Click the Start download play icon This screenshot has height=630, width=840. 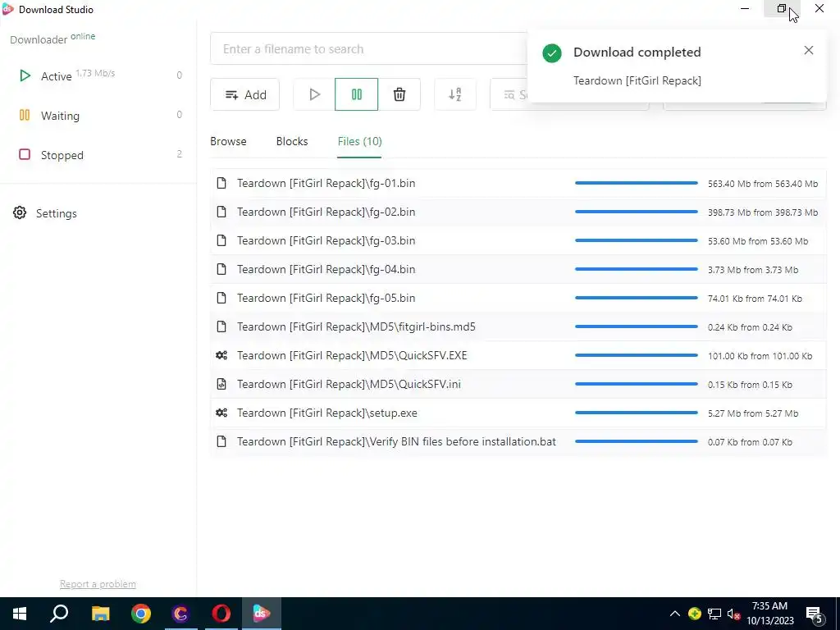click(314, 95)
